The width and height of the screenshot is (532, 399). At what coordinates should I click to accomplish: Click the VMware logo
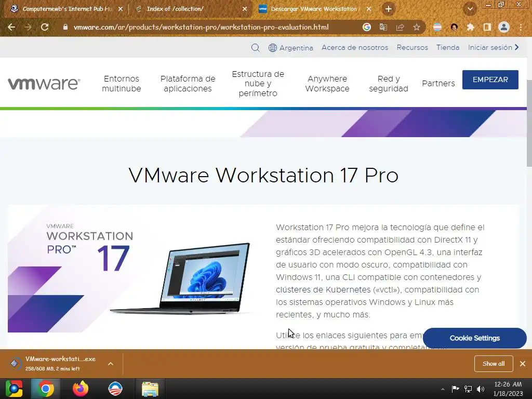(x=44, y=84)
